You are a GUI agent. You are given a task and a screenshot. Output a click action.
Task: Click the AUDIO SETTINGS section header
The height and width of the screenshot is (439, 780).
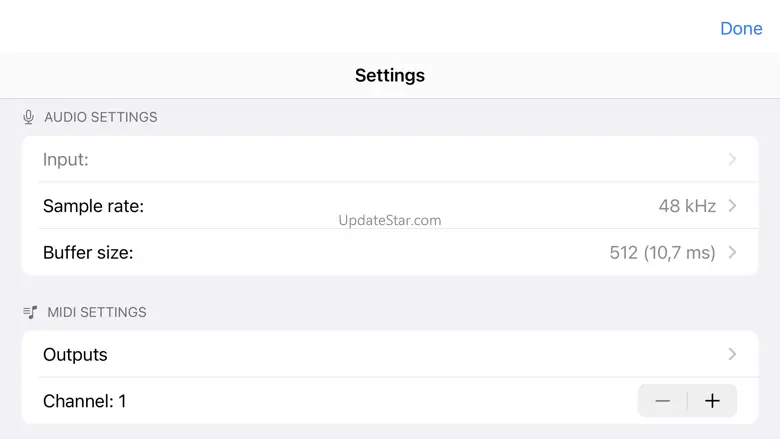point(101,117)
